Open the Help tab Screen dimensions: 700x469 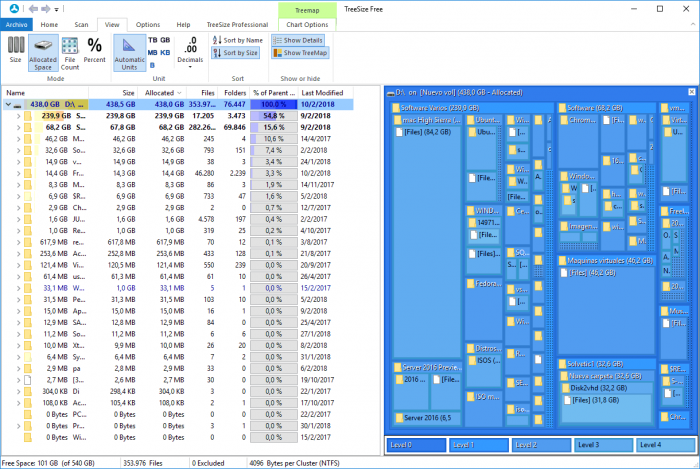(x=183, y=25)
